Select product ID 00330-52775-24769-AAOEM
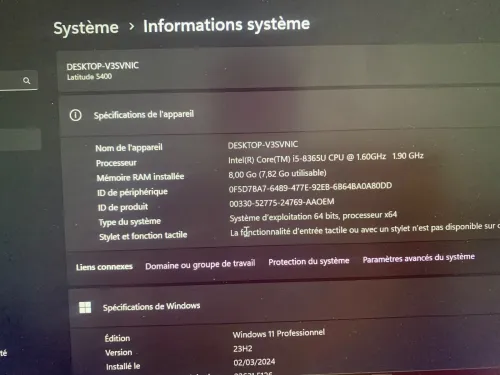 [282, 202]
